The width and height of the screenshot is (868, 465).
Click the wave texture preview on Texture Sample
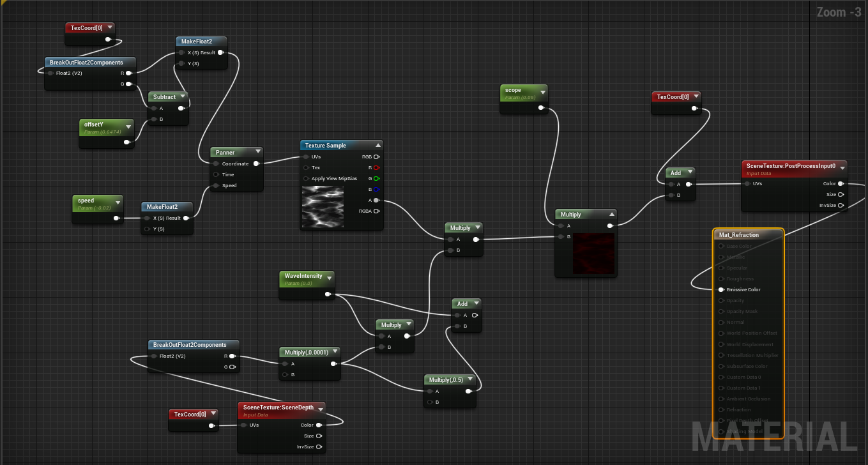point(323,208)
